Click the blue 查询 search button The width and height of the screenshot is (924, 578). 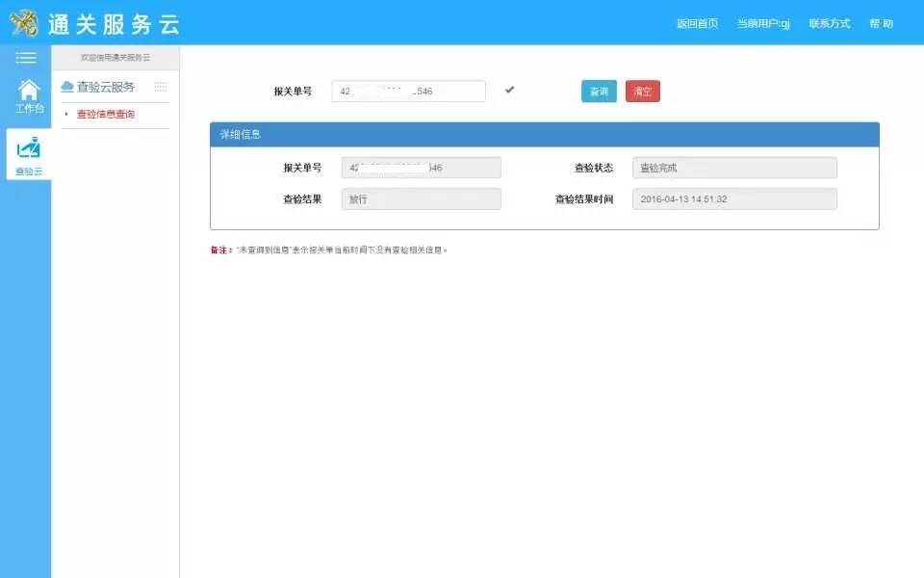tap(598, 89)
